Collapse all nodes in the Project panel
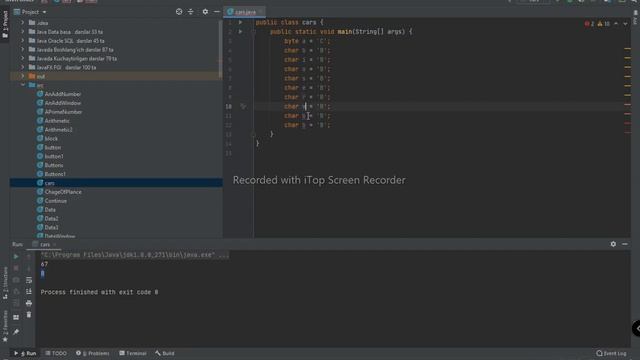This screenshot has height=360, width=640. tap(191, 12)
